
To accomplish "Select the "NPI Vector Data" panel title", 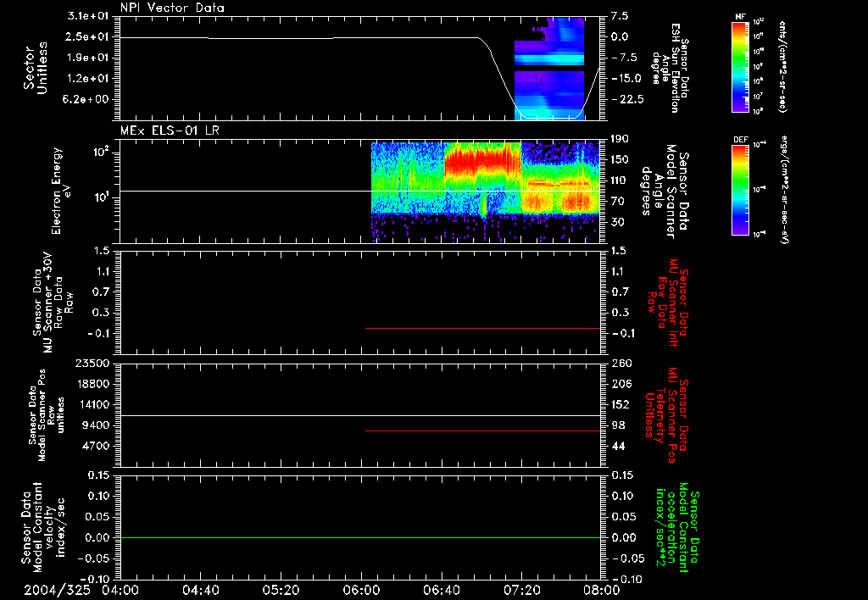I will pyautogui.click(x=172, y=8).
